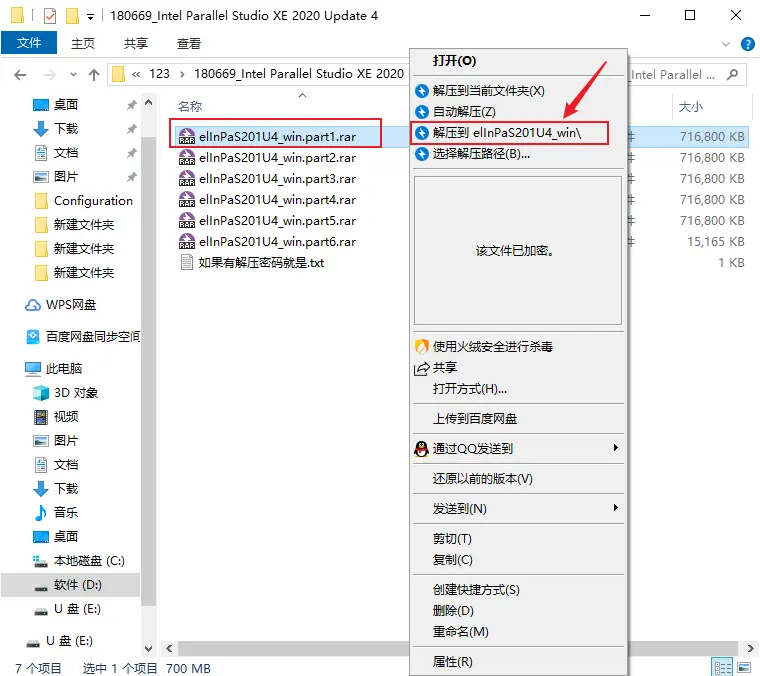Choose 复制(C) in context menu

(519, 560)
